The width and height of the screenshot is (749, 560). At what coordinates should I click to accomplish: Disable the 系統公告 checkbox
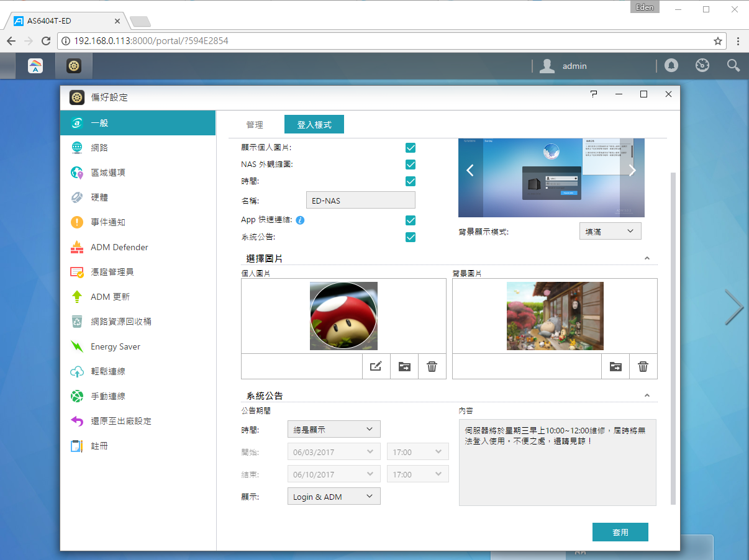point(411,237)
